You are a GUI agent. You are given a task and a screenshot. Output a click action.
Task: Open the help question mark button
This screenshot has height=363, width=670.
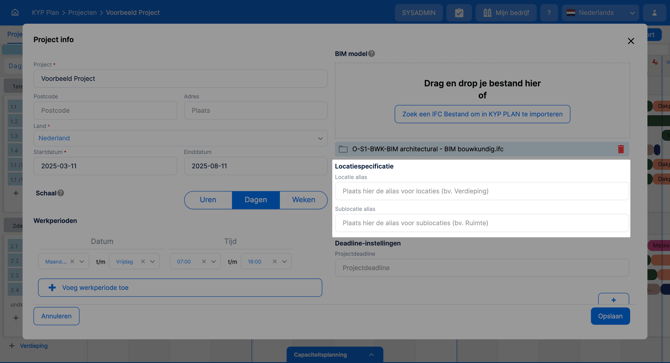click(549, 13)
